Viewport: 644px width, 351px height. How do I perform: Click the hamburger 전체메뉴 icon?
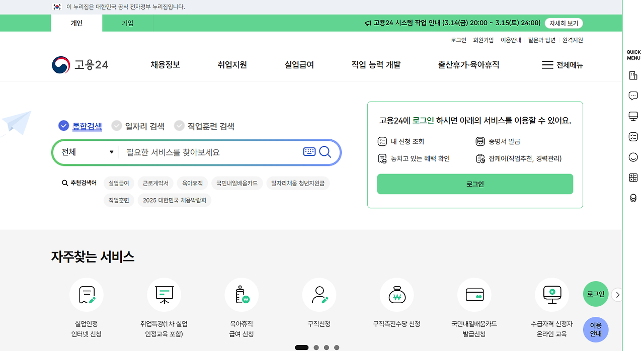pos(547,65)
